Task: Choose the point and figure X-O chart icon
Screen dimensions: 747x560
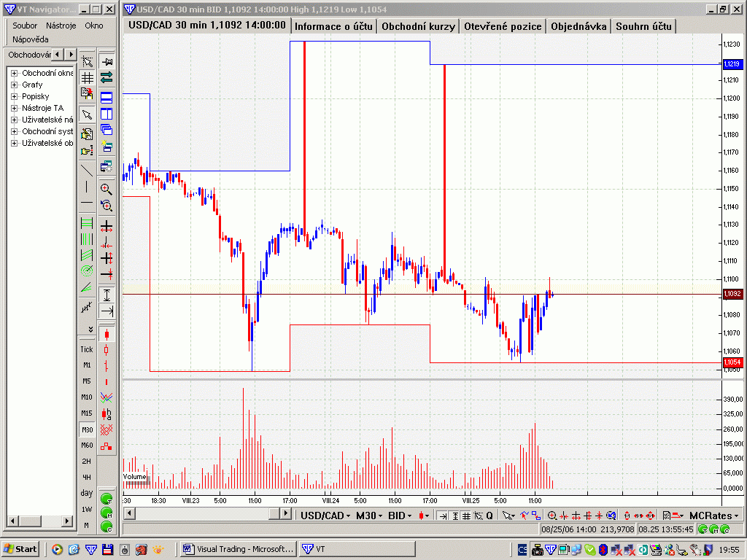Action: tap(107, 429)
